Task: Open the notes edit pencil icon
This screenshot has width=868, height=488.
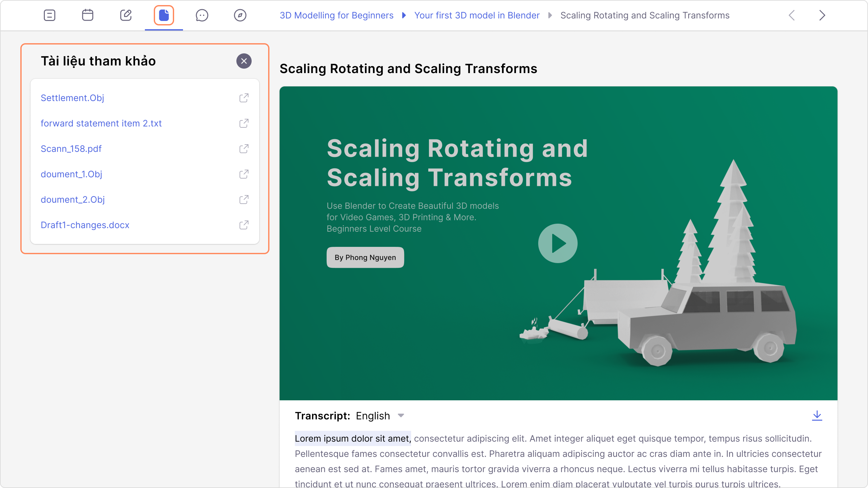Action: coord(126,15)
